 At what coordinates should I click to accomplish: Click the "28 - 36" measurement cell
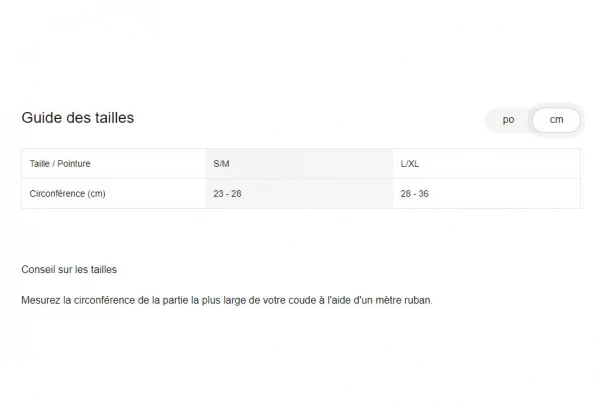[414, 193]
